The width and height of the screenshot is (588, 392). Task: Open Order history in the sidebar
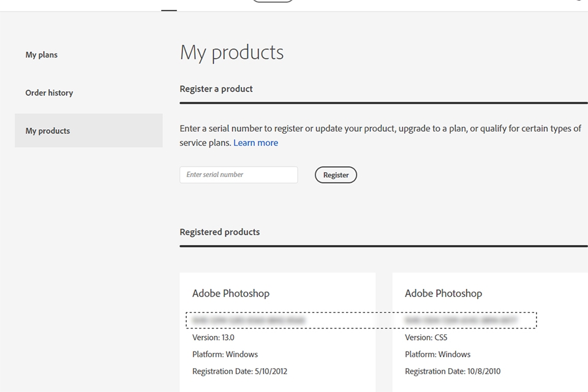(49, 92)
